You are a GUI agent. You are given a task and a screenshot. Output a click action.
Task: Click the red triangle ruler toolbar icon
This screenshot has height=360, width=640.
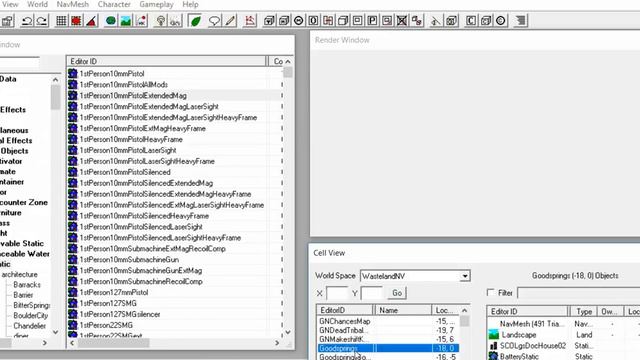tap(92, 20)
